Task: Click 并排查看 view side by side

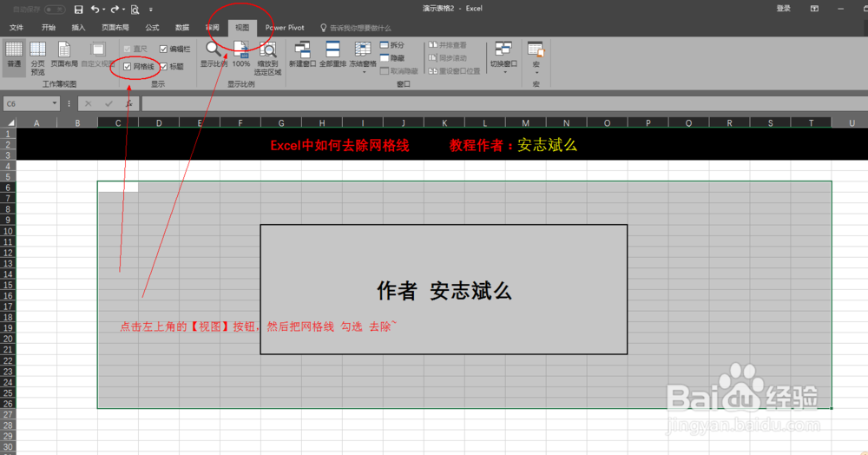Action: [447, 45]
